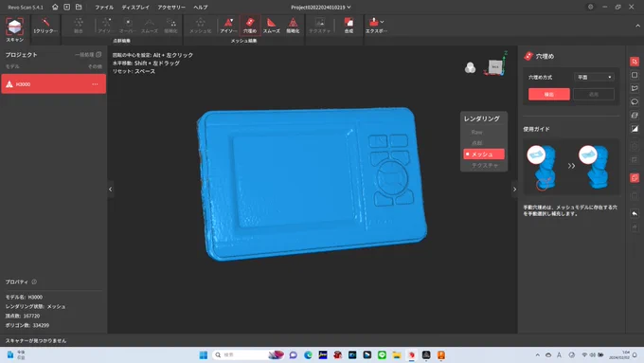The height and width of the screenshot is (363, 644).
Task: Open the Windows Start menu
Action: pos(204,355)
